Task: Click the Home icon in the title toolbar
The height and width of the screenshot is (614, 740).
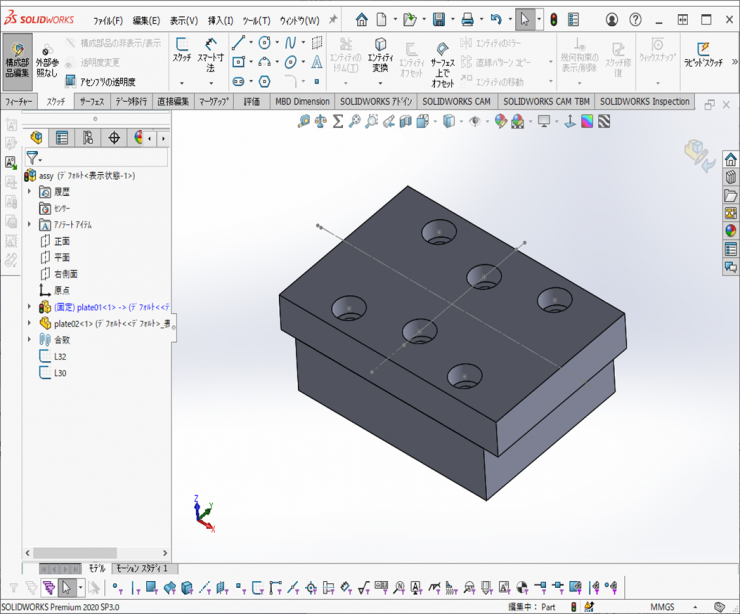Action: coord(362,19)
